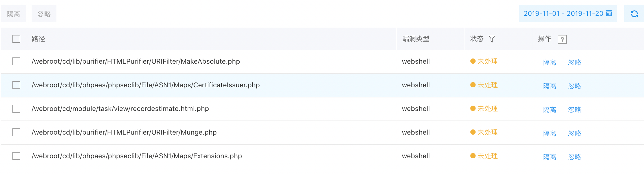Click 隔离 link for Extensions.php row
This screenshot has height=174, width=644.
coord(550,157)
